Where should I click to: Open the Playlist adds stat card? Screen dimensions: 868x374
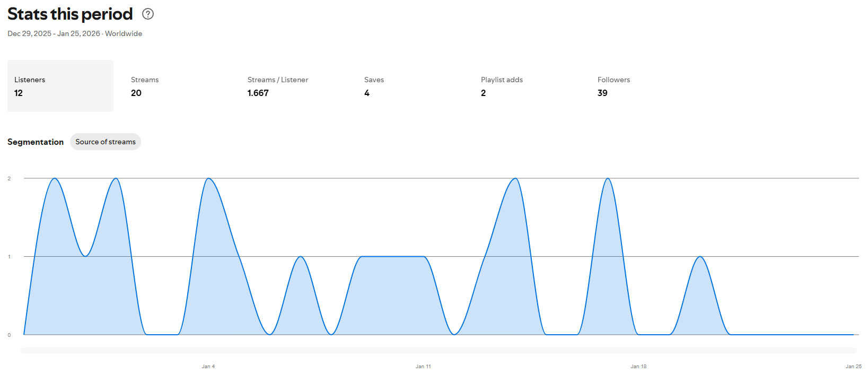coord(527,86)
